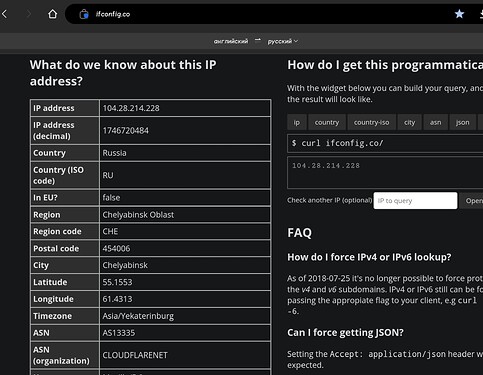
Task: Swap translation languages arrow icon
Action: tap(258, 40)
